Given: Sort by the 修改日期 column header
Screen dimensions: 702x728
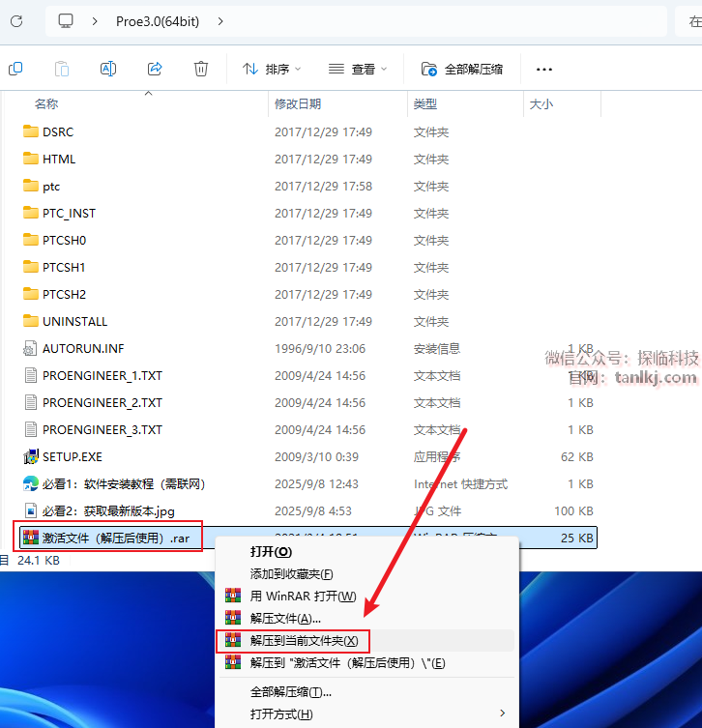Looking at the screenshot, I should click(x=298, y=104).
